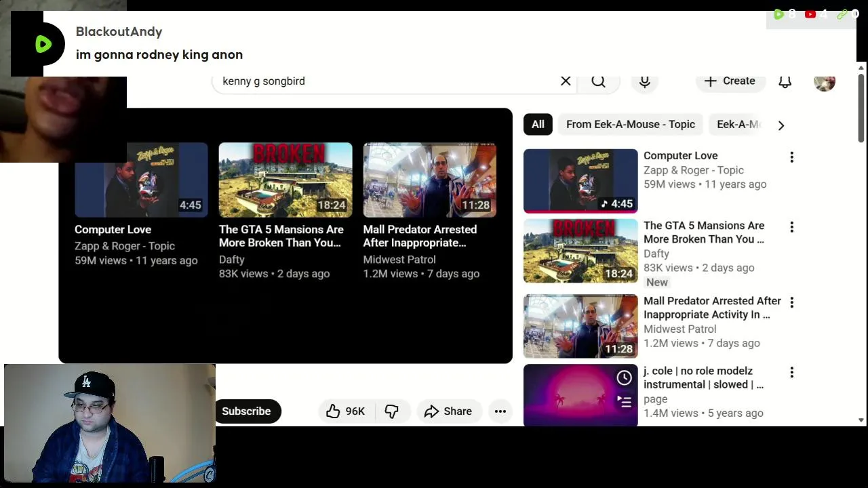
Task: Open the notifications bell
Action: point(785,81)
